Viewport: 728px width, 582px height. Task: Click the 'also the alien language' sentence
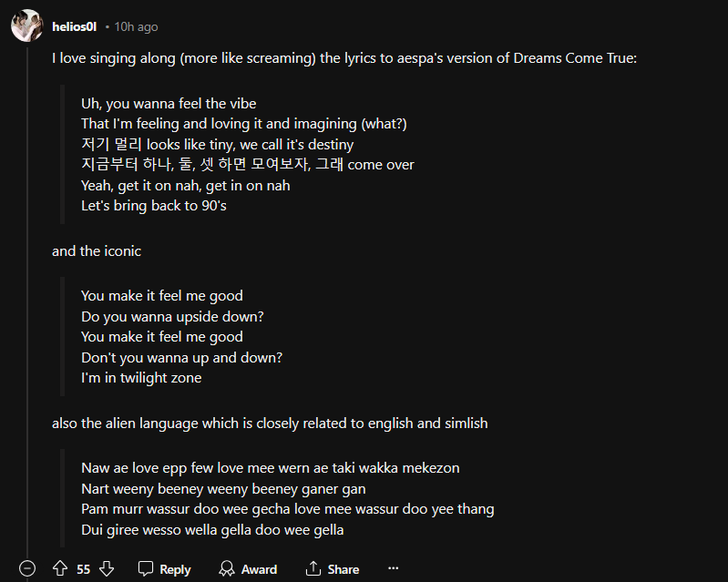[x=270, y=423]
